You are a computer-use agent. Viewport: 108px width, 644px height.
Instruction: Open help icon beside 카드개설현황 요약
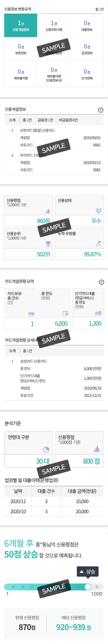pyautogui.click(x=101, y=282)
